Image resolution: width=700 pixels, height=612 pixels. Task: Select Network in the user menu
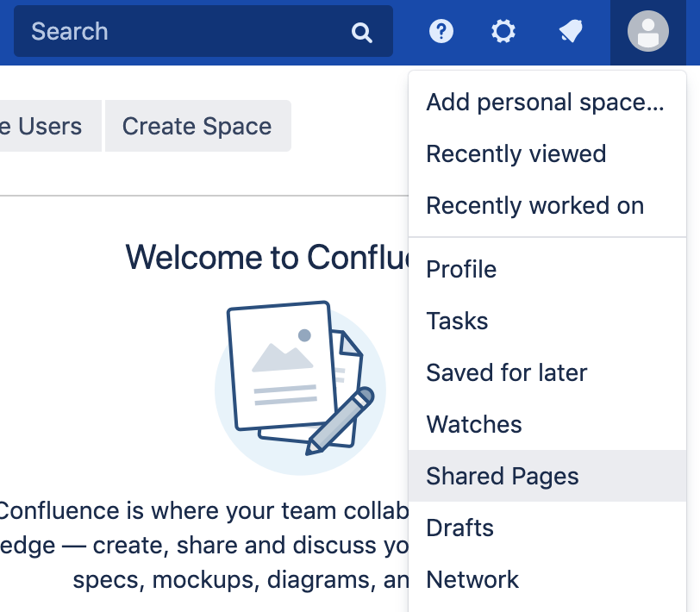(x=547, y=579)
